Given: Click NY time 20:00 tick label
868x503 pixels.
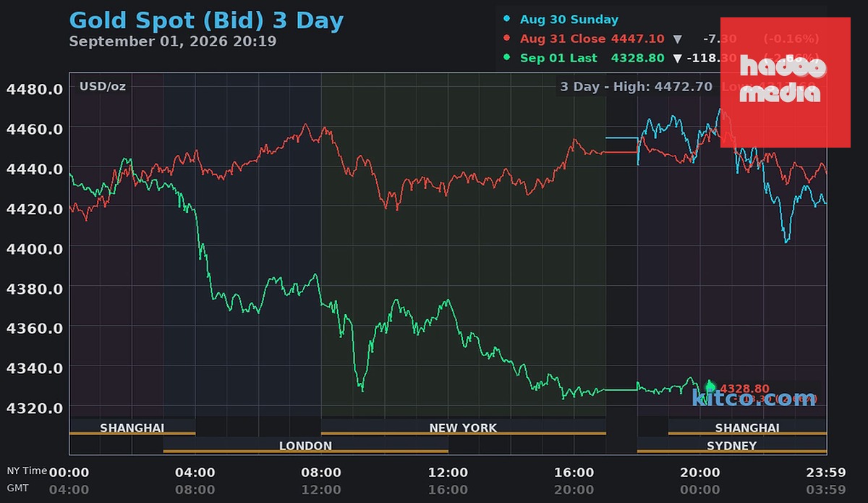Looking at the screenshot, I should [699, 473].
